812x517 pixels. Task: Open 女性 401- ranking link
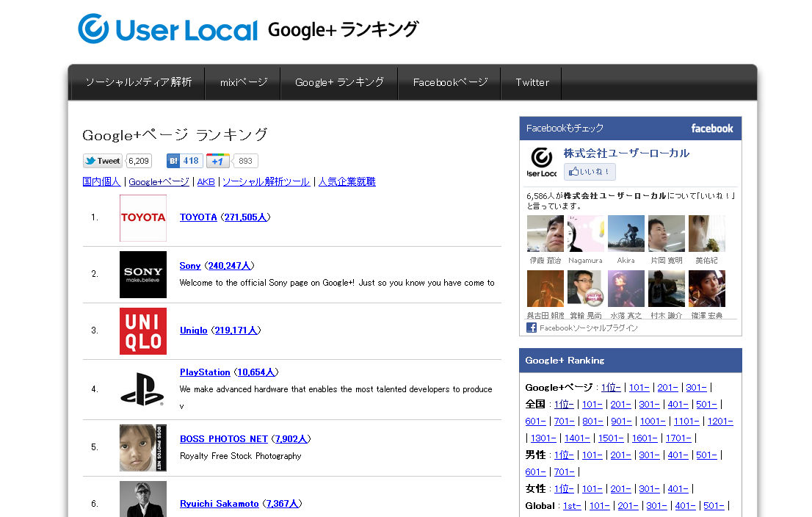(678, 489)
